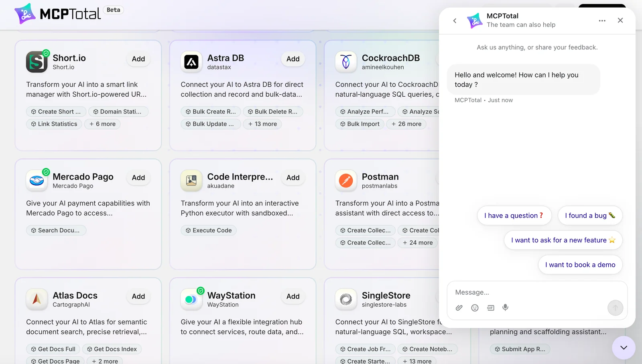Collapse chat widget with chevron-down button

624,348
